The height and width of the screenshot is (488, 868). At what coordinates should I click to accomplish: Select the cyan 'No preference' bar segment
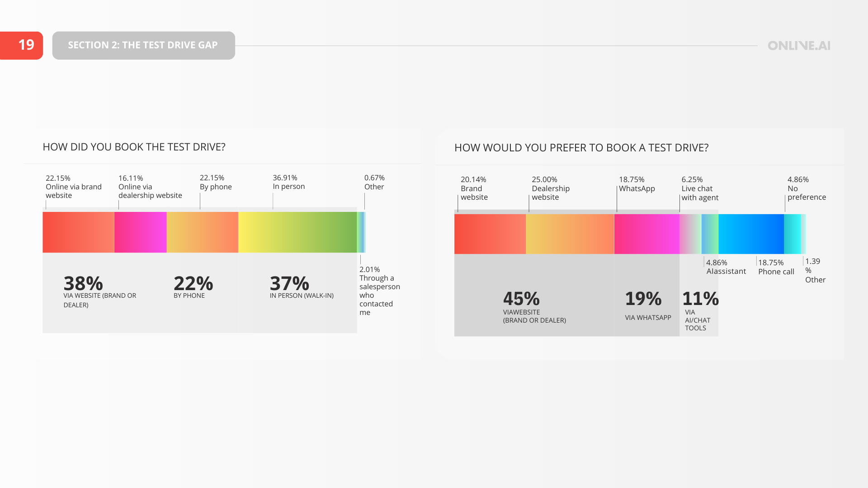[x=792, y=234]
